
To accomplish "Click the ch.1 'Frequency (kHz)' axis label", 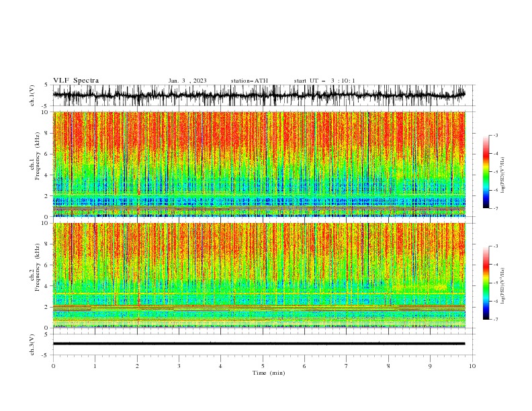I will coord(38,155).
